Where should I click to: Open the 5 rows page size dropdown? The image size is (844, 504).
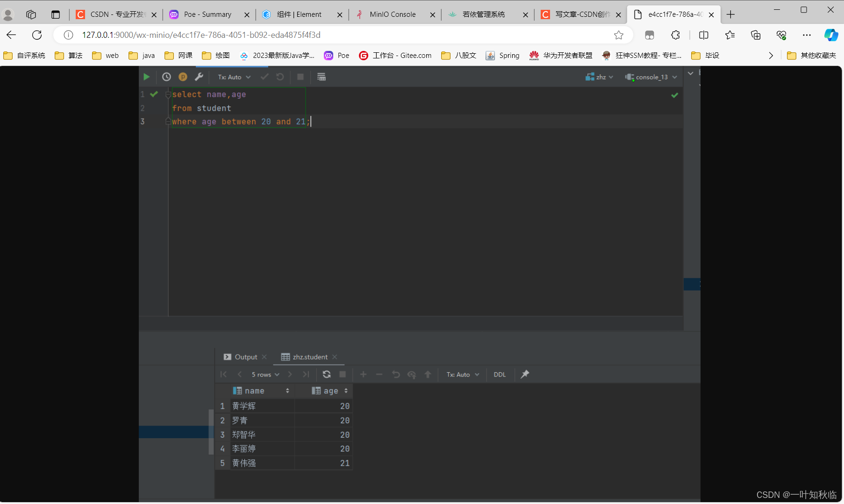(x=265, y=374)
